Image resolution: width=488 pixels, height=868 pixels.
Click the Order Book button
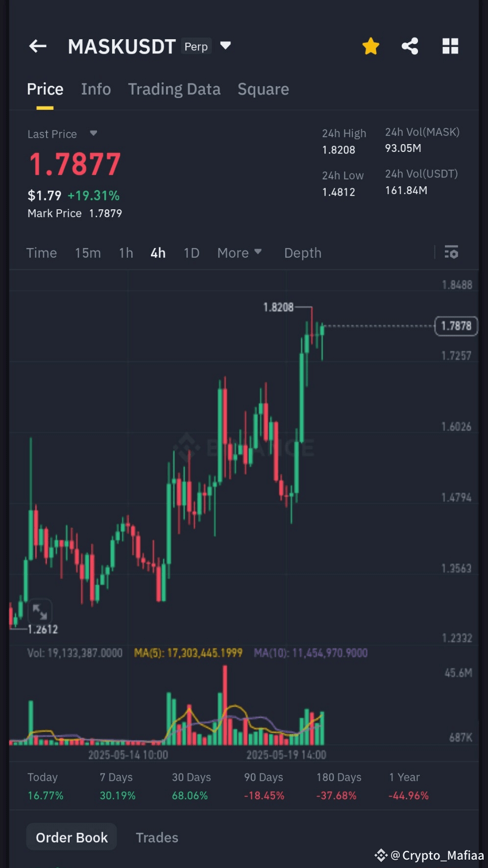coord(71,837)
